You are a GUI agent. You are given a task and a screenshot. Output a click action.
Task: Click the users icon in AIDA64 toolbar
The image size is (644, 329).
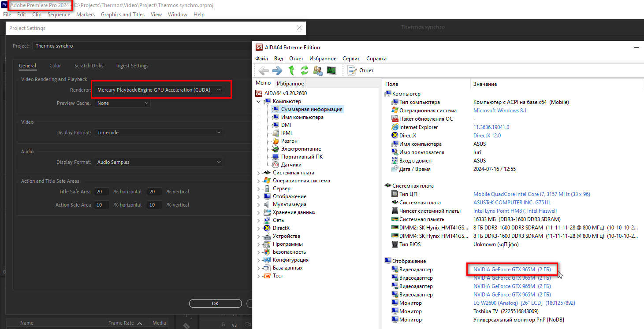tap(317, 70)
